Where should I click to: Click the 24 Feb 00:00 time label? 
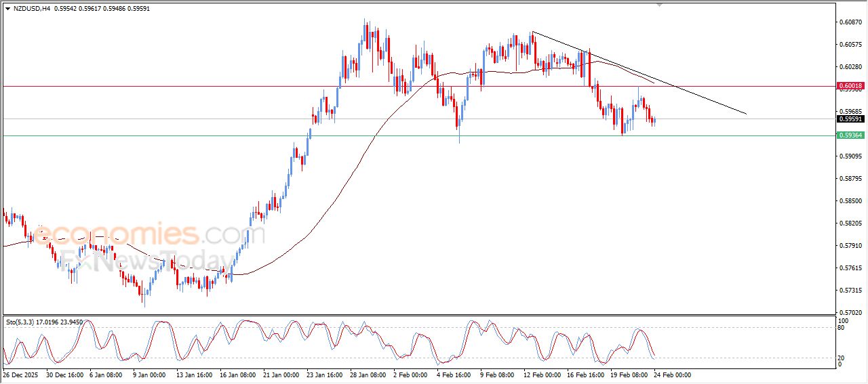pos(671,374)
